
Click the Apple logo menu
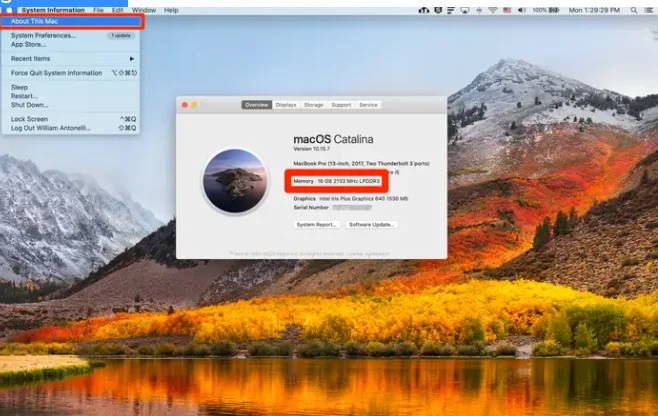[x=9, y=10]
